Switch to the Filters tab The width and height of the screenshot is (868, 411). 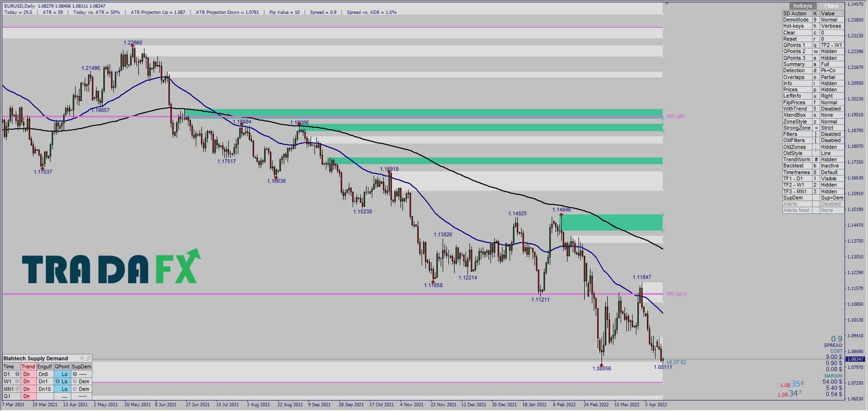pyautogui.click(x=831, y=6)
